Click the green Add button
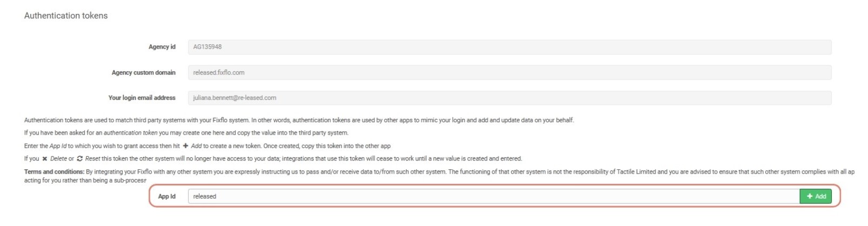Screen dimensions: 868x226 816,196
